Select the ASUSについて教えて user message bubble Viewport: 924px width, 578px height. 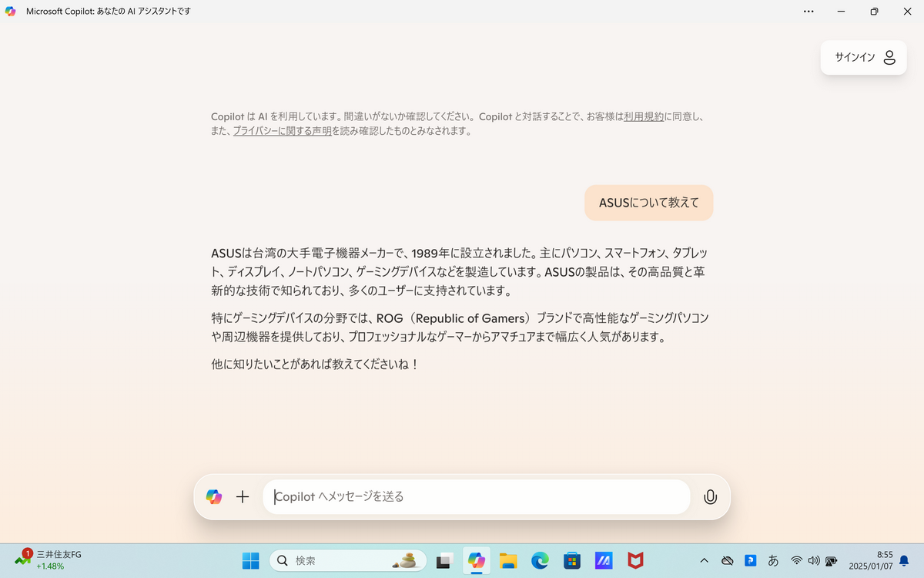(x=648, y=203)
